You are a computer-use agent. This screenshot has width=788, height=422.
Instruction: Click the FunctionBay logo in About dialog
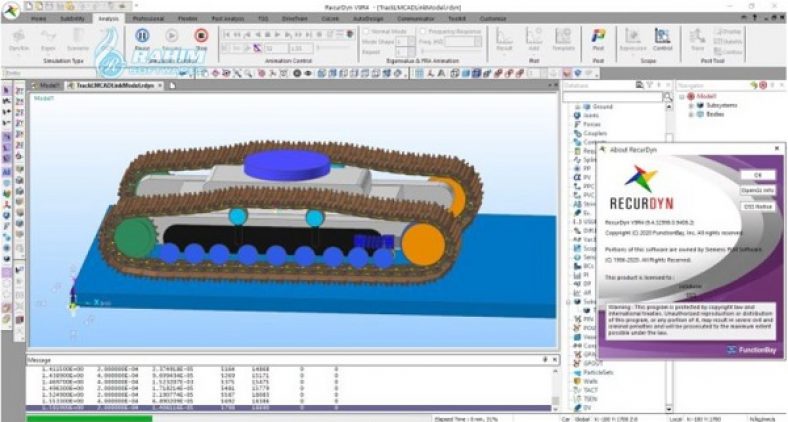click(752, 350)
